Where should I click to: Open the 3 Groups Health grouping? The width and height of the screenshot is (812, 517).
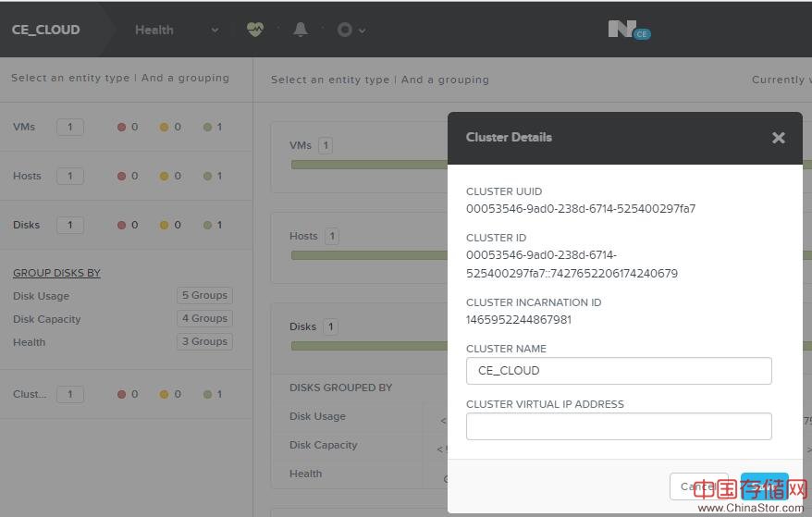click(204, 342)
